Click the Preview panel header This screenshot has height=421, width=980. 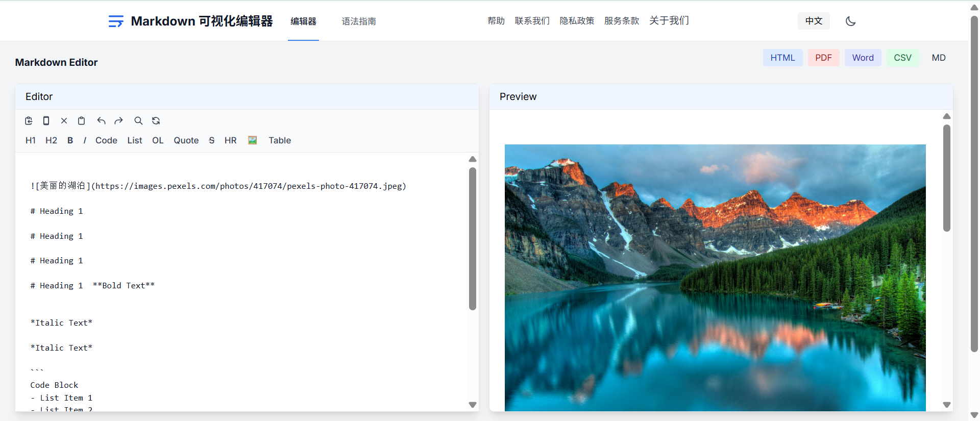click(721, 97)
